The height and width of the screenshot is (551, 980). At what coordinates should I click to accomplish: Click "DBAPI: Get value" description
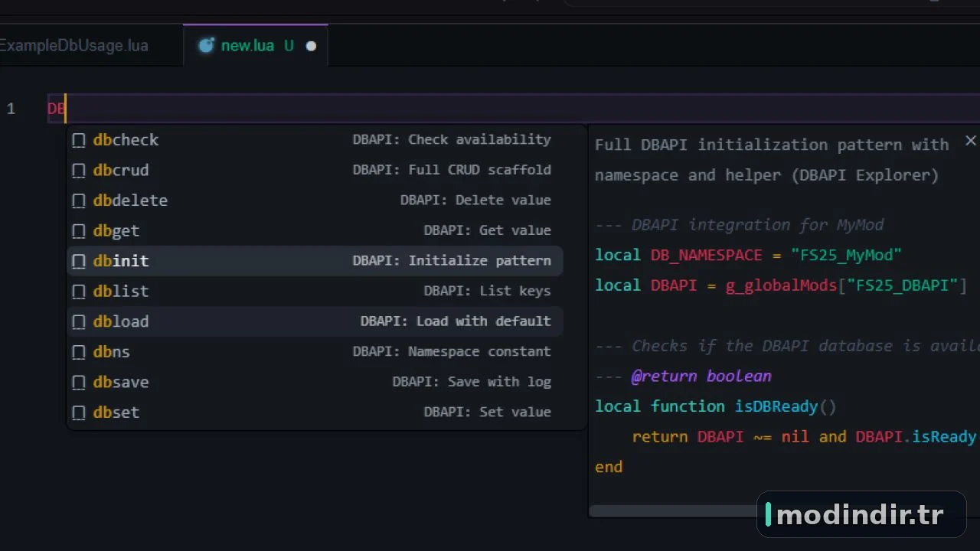(x=488, y=230)
